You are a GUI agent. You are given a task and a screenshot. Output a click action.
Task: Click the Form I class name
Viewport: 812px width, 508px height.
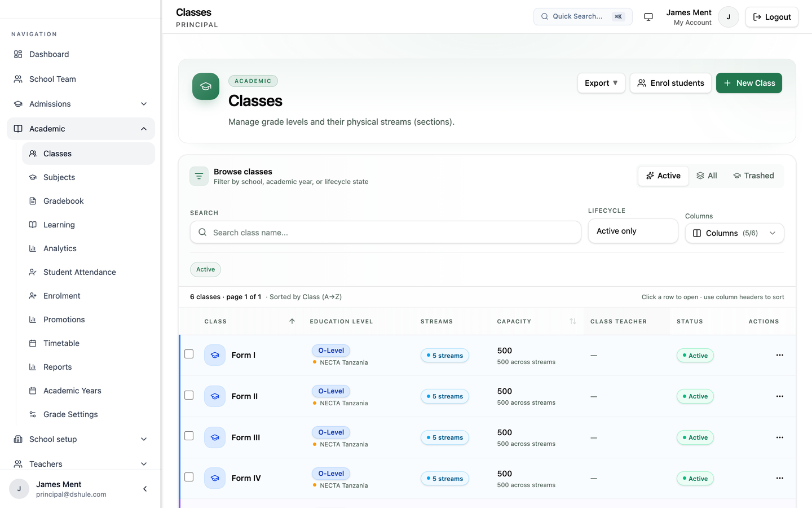tap(244, 355)
